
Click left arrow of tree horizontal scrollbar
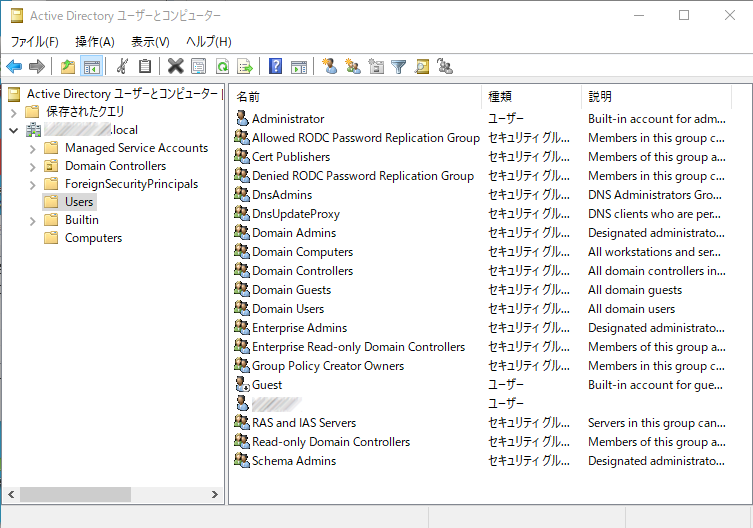[12, 494]
